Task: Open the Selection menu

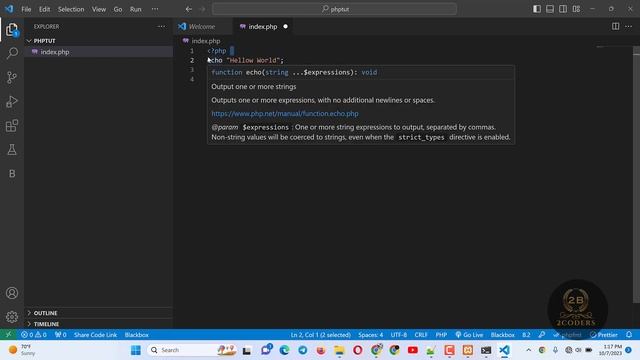Action: pos(71,9)
